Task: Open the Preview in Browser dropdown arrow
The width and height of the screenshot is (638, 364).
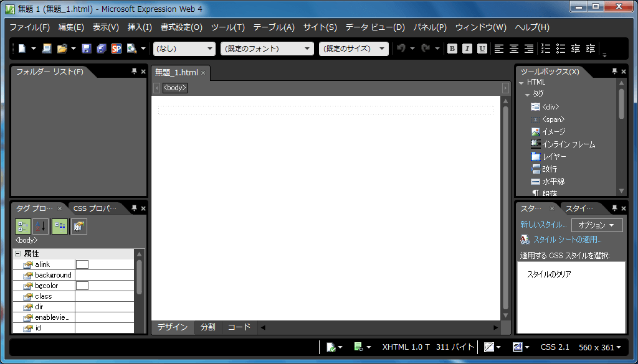Action: pos(143,49)
